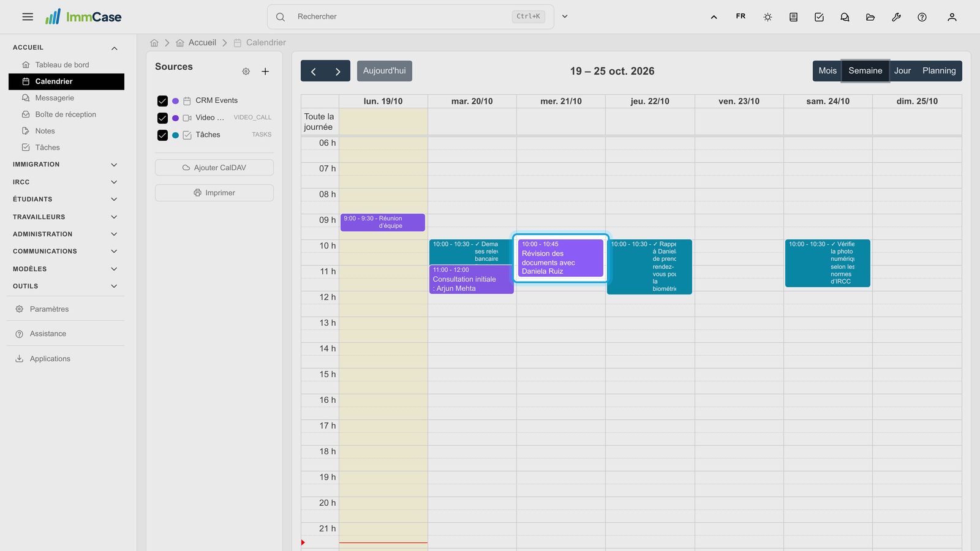The width and height of the screenshot is (980, 551).
Task: Click the collapse caret icon left of FR
Action: click(x=714, y=17)
